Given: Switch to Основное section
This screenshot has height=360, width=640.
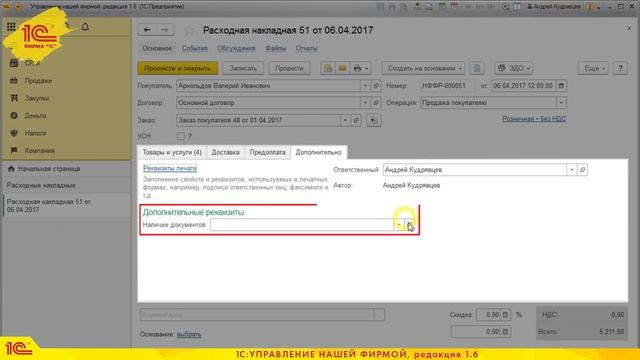Looking at the screenshot, I should pyautogui.click(x=157, y=48).
